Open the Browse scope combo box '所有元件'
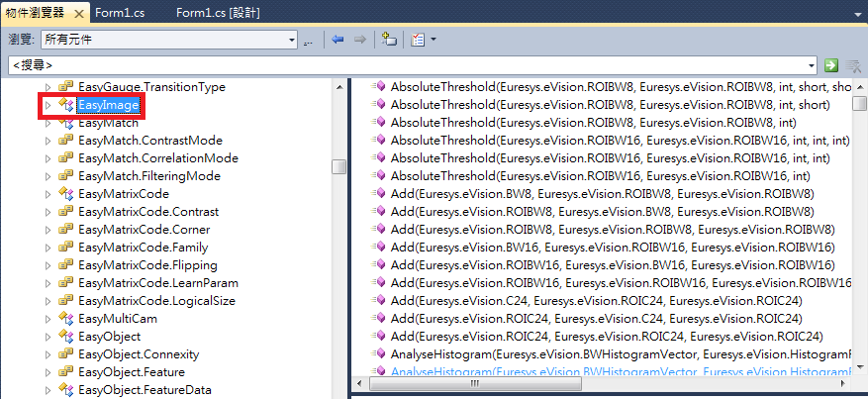Screen dimensions: 868x399 169,40
